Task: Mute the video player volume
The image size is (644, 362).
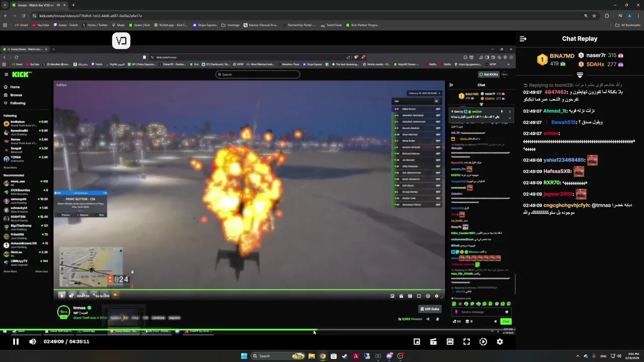Action: pyautogui.click(x=33, y=341)
